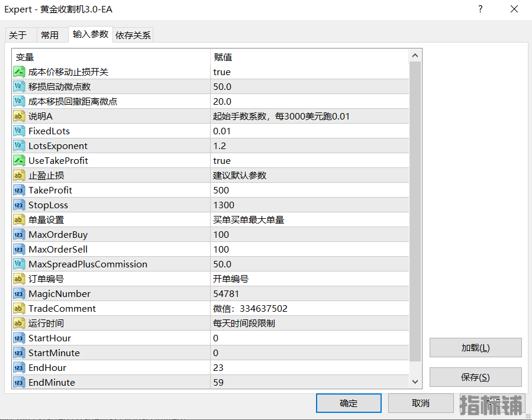
Task: Cancel with the 取消 button
Action: [421, 403]
